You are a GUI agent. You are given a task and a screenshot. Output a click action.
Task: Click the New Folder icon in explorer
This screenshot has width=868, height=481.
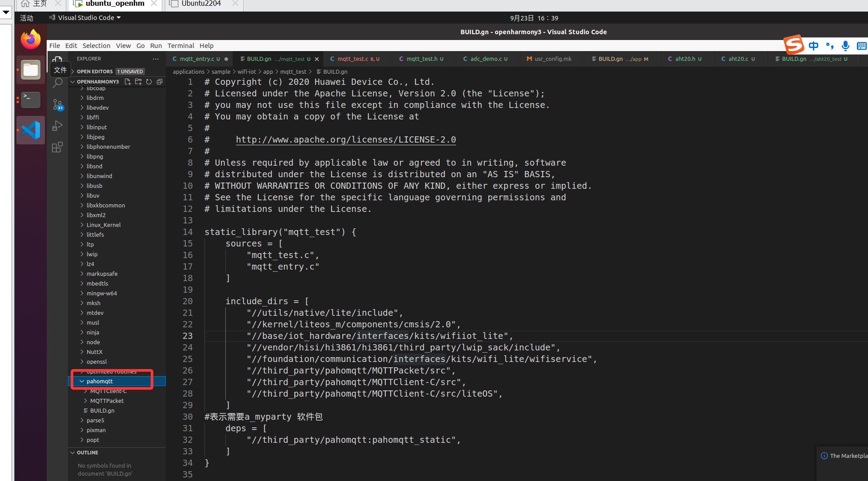point(138,82)
